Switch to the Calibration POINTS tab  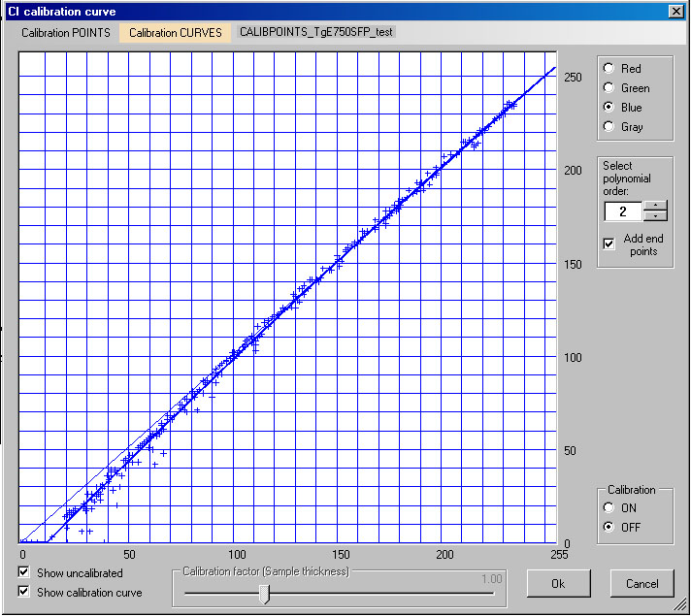click(66, 33)
